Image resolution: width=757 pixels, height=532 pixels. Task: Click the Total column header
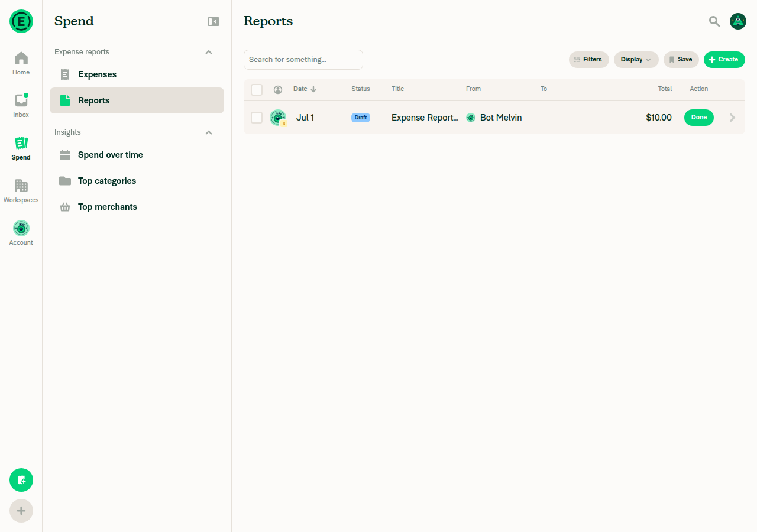(665, 89)
